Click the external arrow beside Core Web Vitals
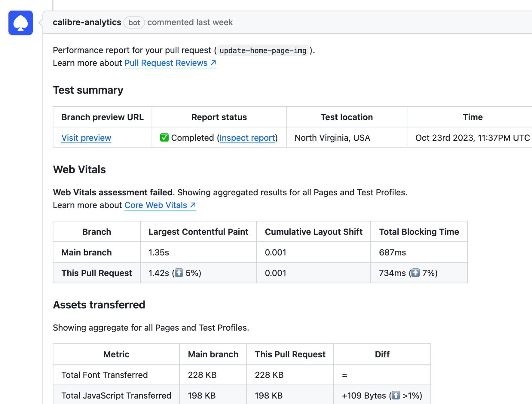 point(193,205)
